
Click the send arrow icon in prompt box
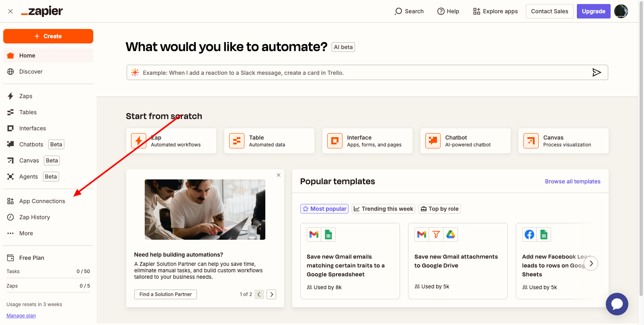coord(597,72)
